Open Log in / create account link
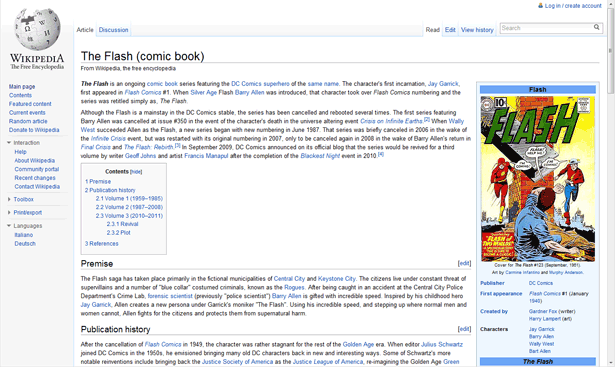615x367 pixels. click(x=573, y=5)
